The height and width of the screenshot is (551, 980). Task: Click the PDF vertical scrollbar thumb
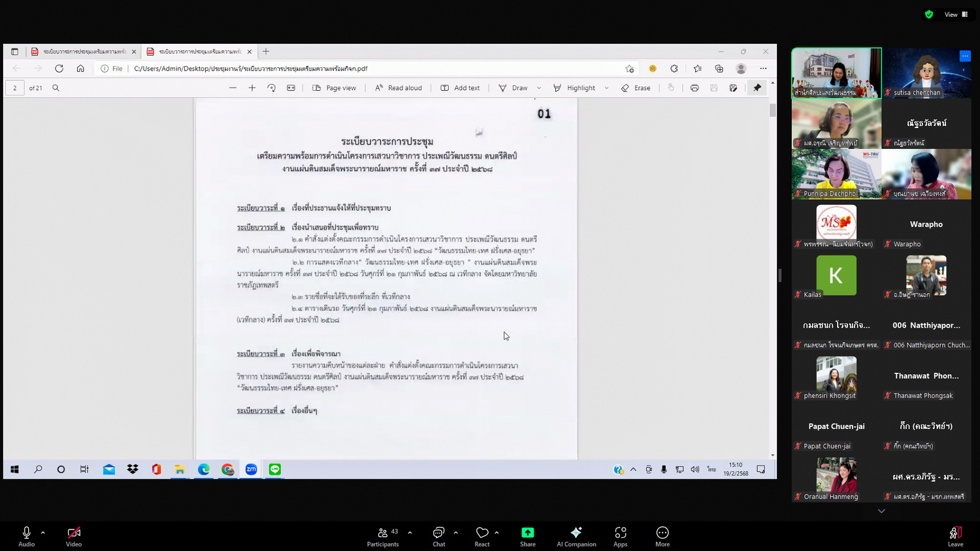(x=773, y=111)
